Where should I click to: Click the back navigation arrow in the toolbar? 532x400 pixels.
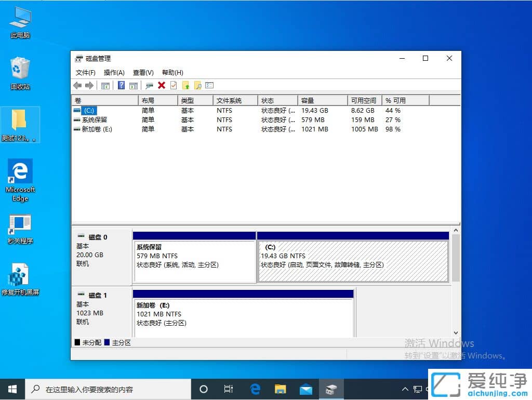pos(77,85)
